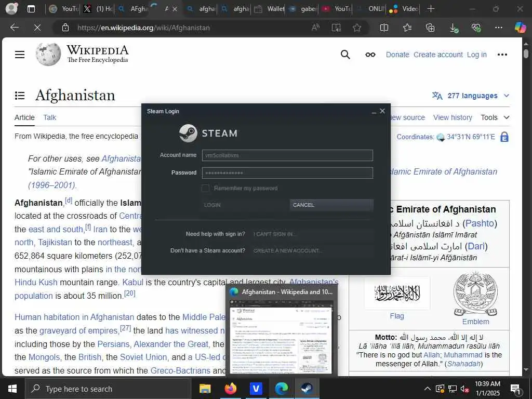Go back using the browser back arrow
Image resolution: width=532 pixels, height=399 pixels.
coord(14,28)
